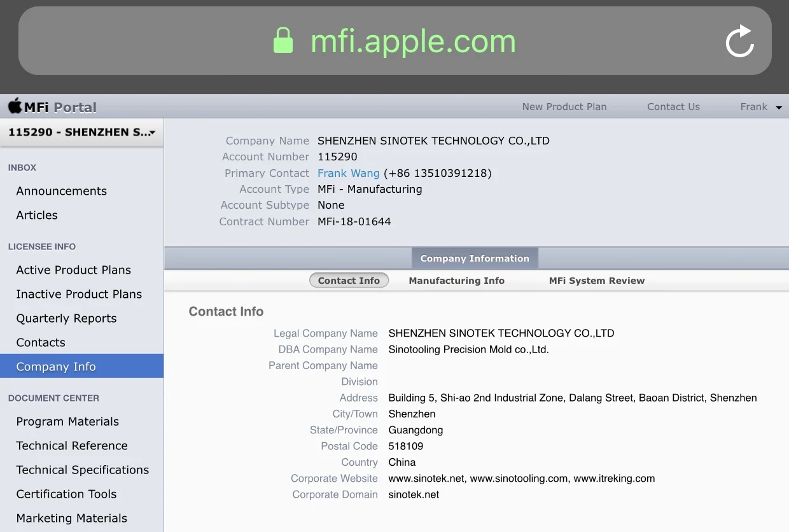Open Certification Tools in the sidebar
789x532 pixels.
coord(66,494)
